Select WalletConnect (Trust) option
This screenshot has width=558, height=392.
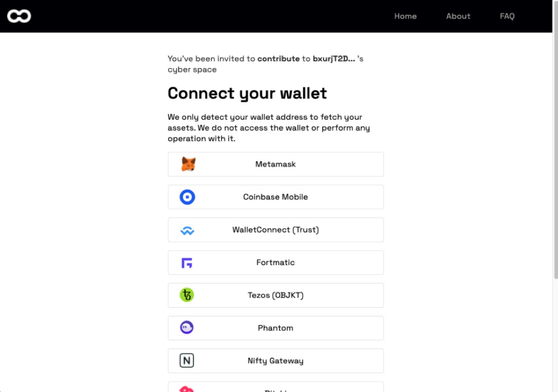tap(276, 230)
